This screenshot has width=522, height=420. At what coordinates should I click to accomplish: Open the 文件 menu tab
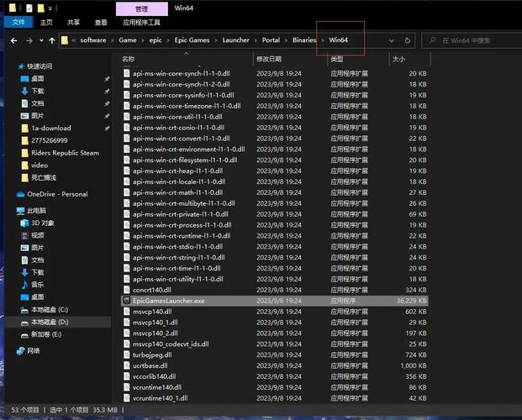pyautogui.click(x=18, y=23)
